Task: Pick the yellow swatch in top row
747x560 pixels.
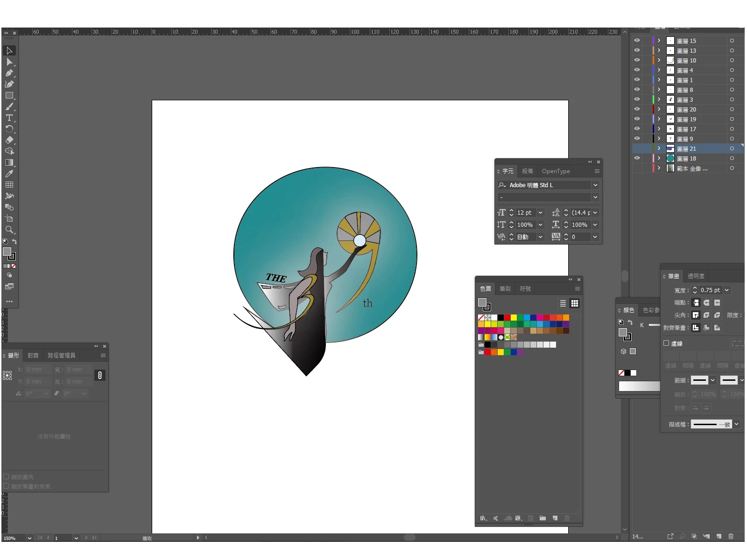Action: pyautogui.click(x=514, y=317)
